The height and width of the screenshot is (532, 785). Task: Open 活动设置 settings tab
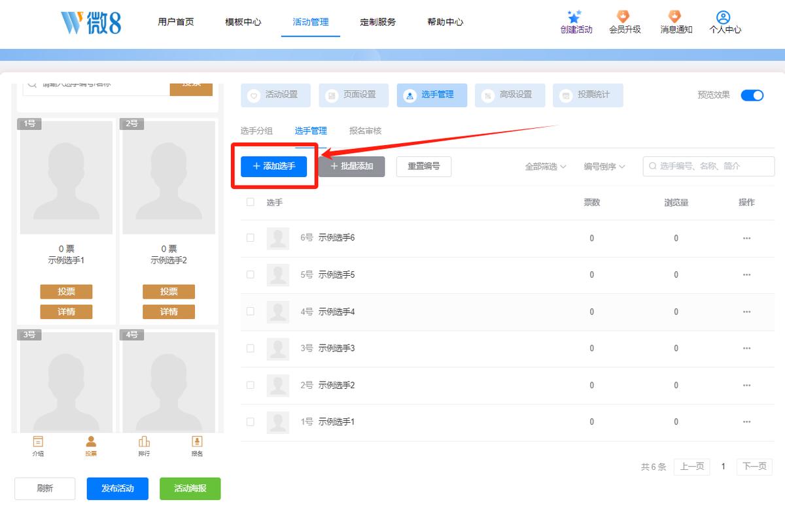[x=275, y=95]
